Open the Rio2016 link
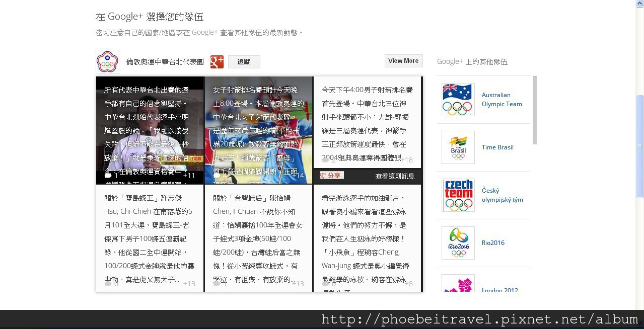 click(x=493, y=243)
